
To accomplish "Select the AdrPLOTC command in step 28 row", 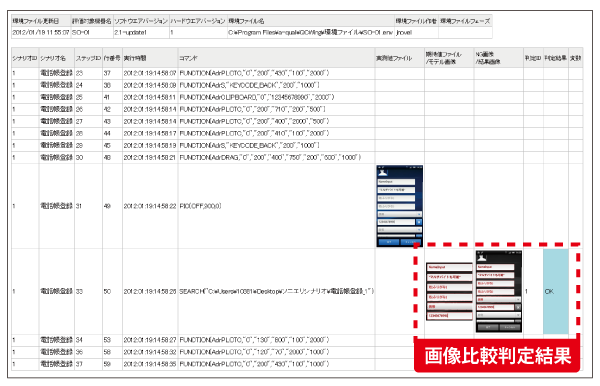I will point(276,134).
